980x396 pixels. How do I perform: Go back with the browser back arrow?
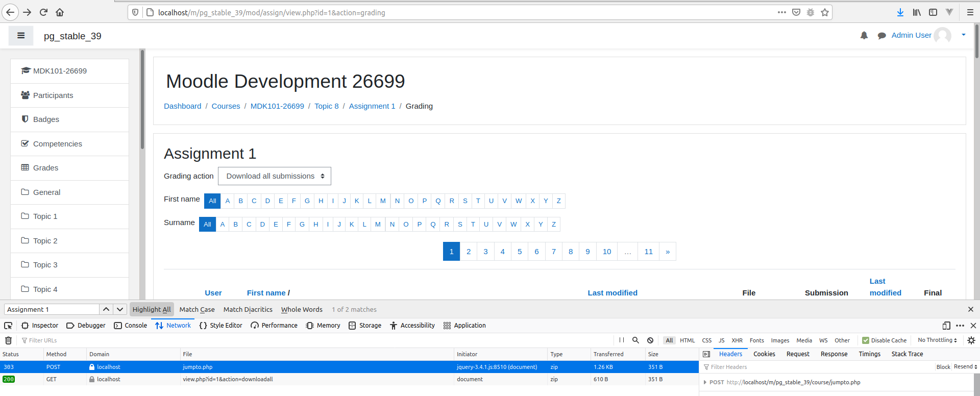(10, 12)
